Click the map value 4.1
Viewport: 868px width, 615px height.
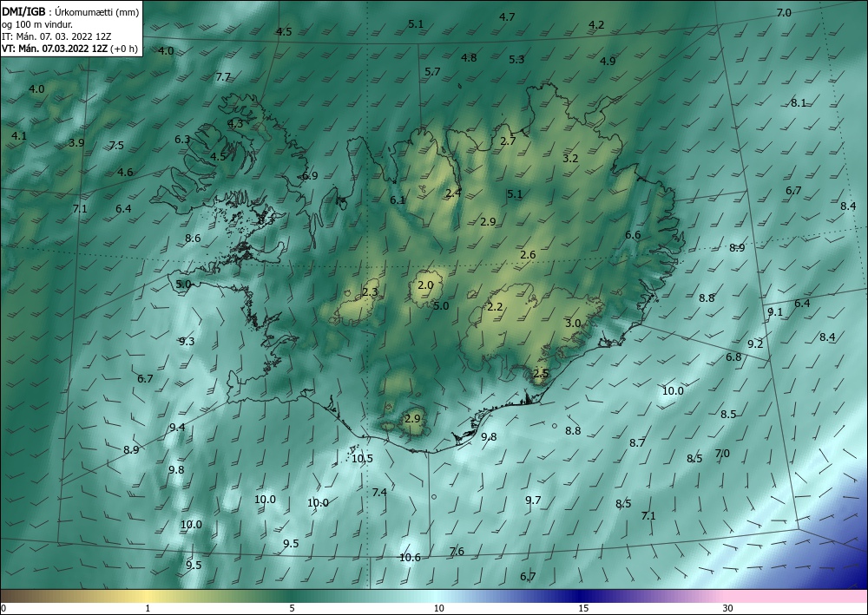(19, 135)
